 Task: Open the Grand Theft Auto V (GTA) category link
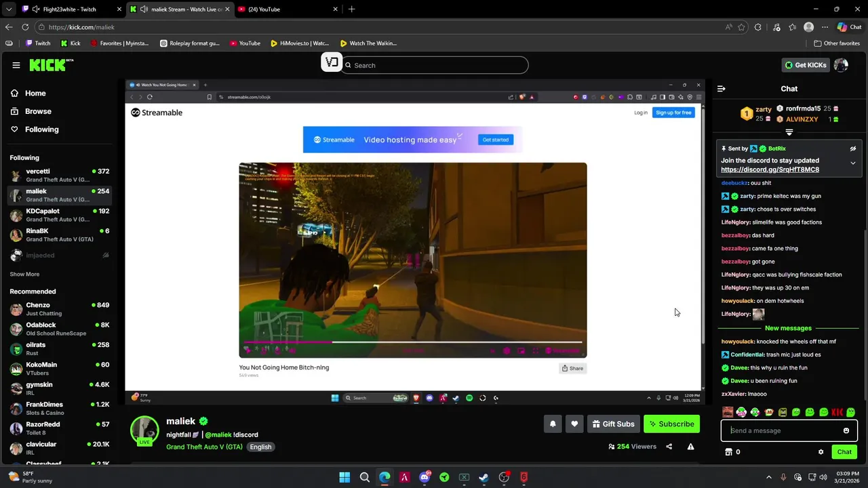[204, 447]
